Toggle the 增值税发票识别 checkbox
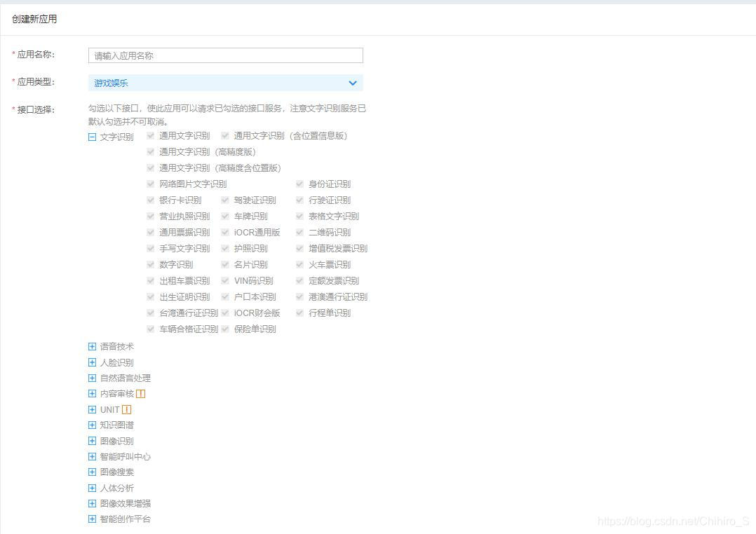The width and height of the screenshot is (756, 534). click(x=300, y=248)
